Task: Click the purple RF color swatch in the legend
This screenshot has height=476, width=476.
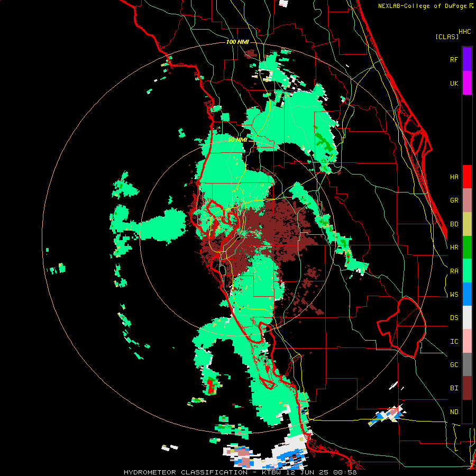Action: pos(467,59)
